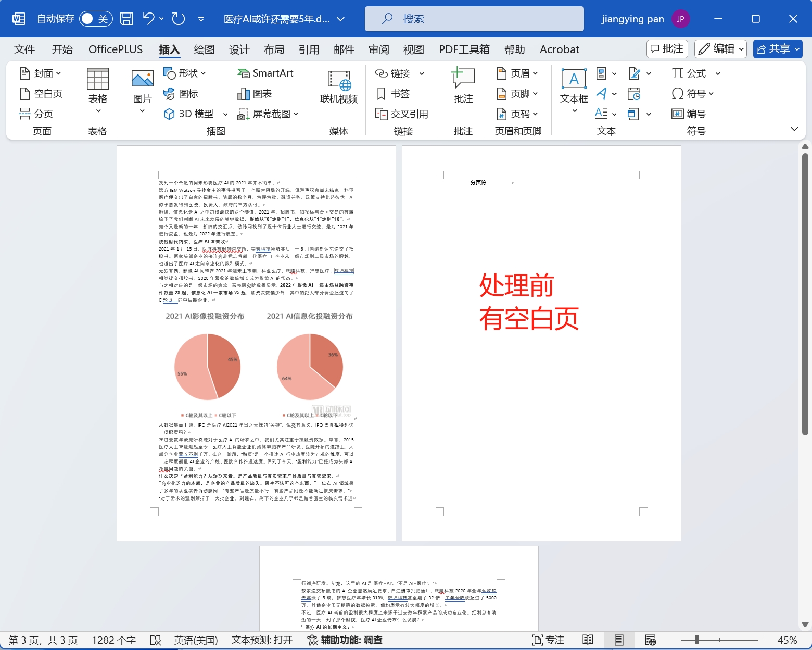
Task: Insert a blank page (空白页)
Action: point(41,94)
